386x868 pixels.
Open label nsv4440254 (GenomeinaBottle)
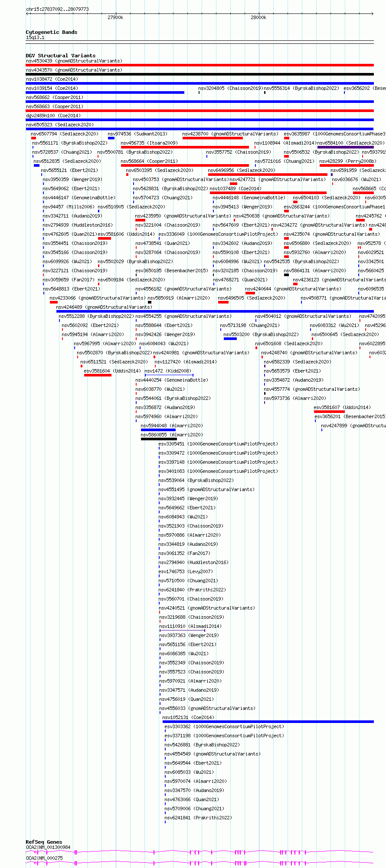point(172,380)
